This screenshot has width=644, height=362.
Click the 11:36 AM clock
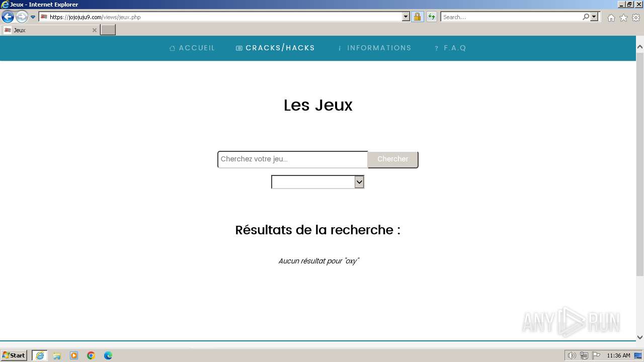pyautogui.click(x=618, y=355)
